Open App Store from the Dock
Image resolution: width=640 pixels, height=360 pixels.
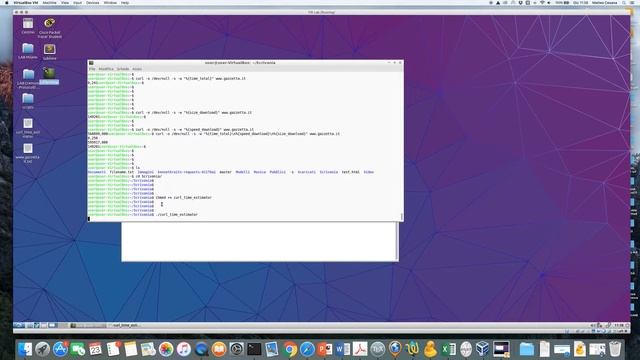click(x=60, y=349)
